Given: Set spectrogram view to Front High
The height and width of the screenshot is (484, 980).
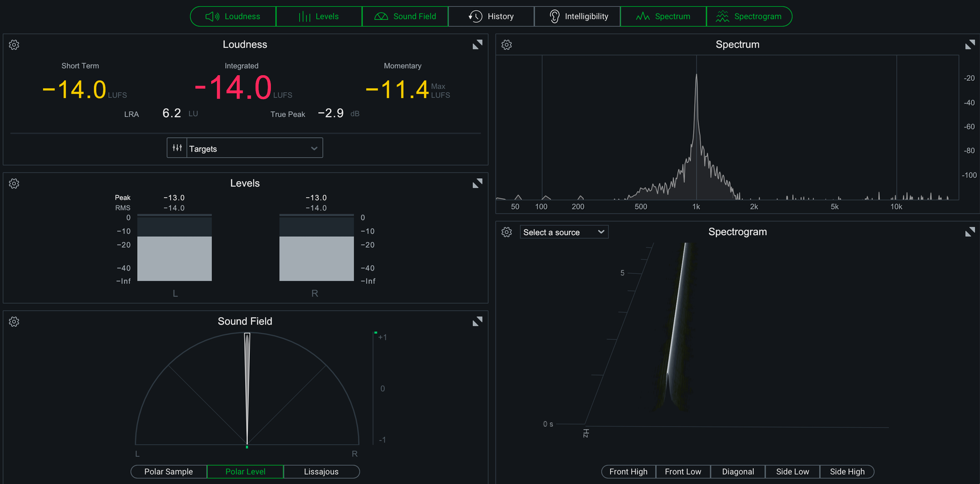Looking at the screenshot, I should (x=628, y=471).
